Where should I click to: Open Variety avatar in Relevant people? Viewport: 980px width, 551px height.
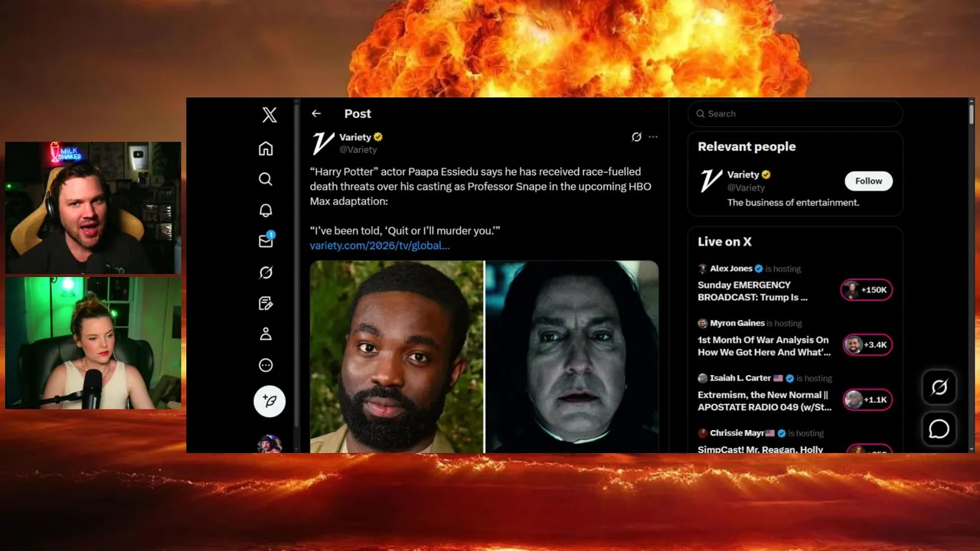click(x=710, y=181)
